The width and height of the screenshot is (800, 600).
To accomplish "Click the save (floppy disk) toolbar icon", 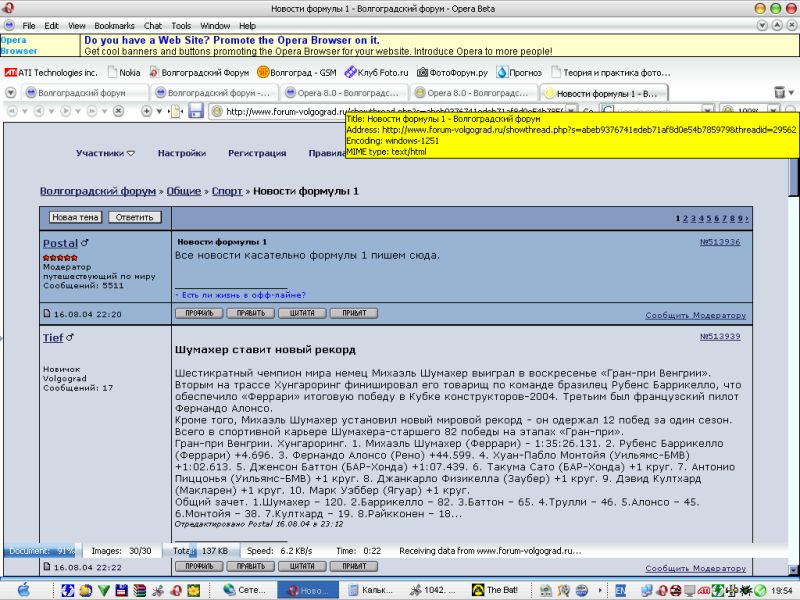I will pyautogui.click(x=196, y=111).
